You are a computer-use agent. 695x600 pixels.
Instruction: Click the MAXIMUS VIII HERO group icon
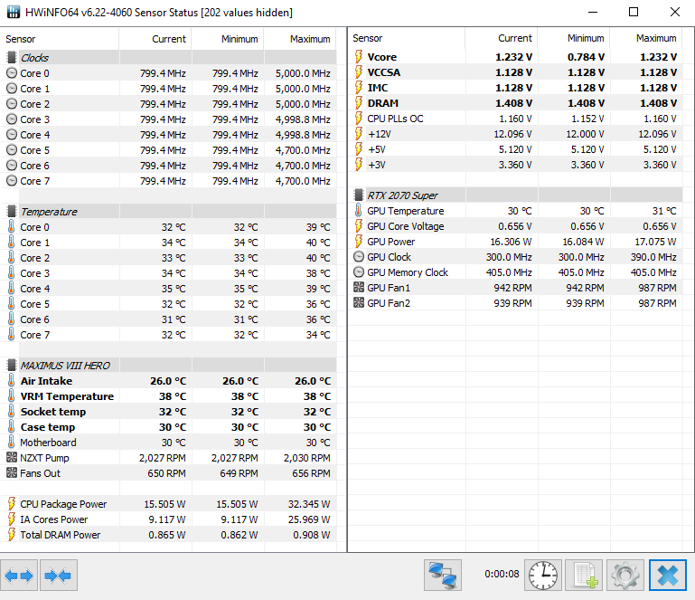12,365
